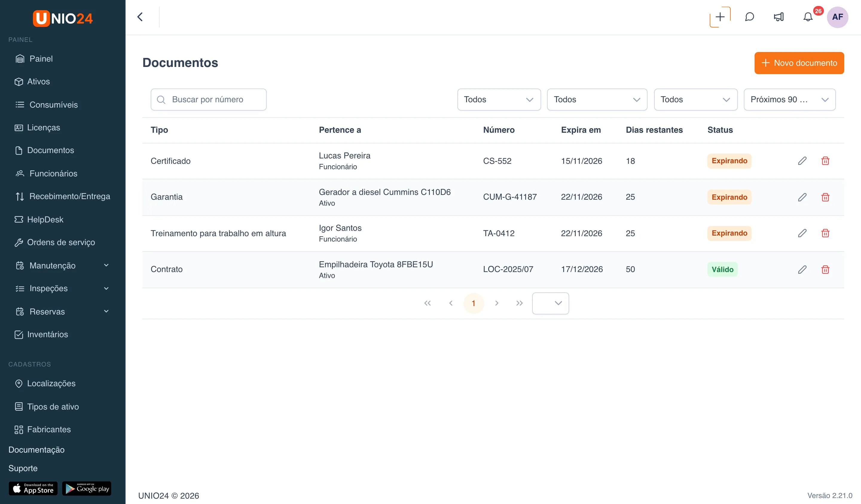Screen dimensions: 861x504
Task: Delete the CUM-G-41187 warranty document
Action: (x=825, y=197)
